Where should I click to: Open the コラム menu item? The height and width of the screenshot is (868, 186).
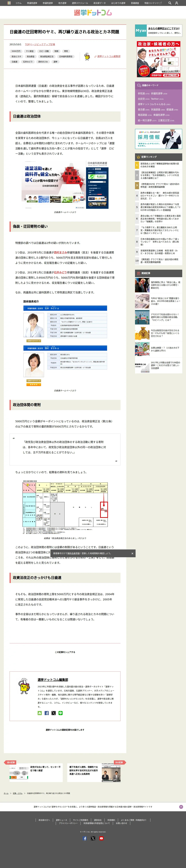coord(19,3)
